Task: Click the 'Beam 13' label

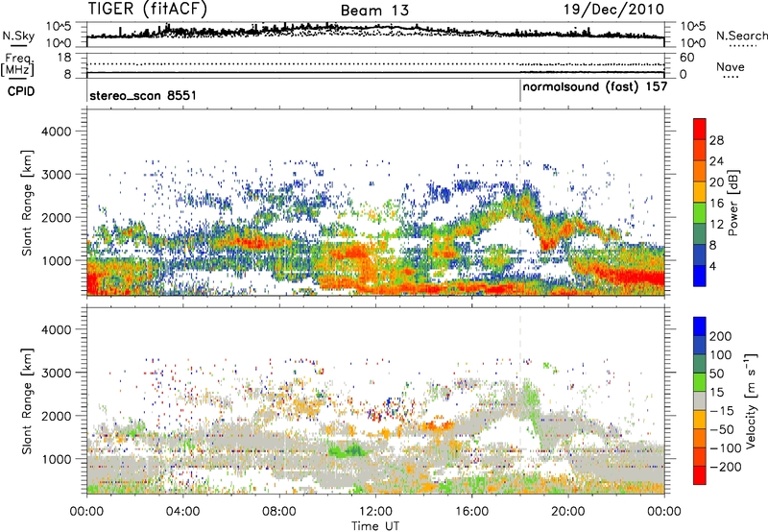Action: pos(374,11)
